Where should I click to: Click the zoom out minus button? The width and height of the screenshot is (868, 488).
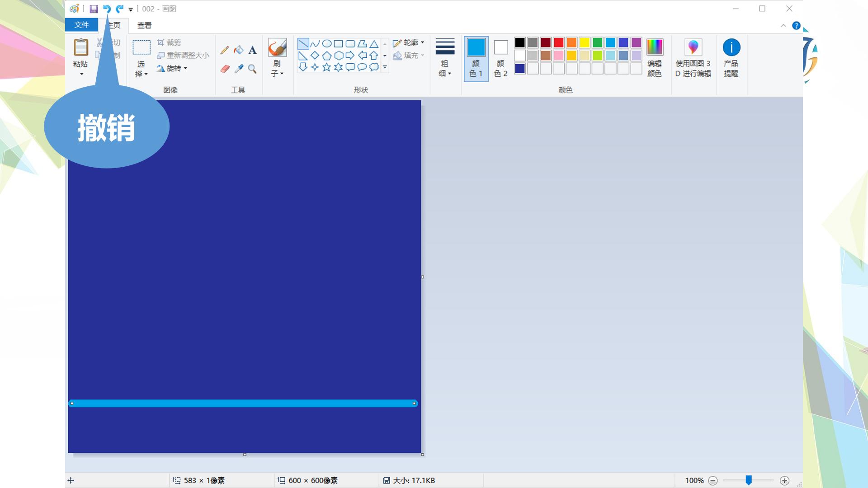(x=713, y=481)
